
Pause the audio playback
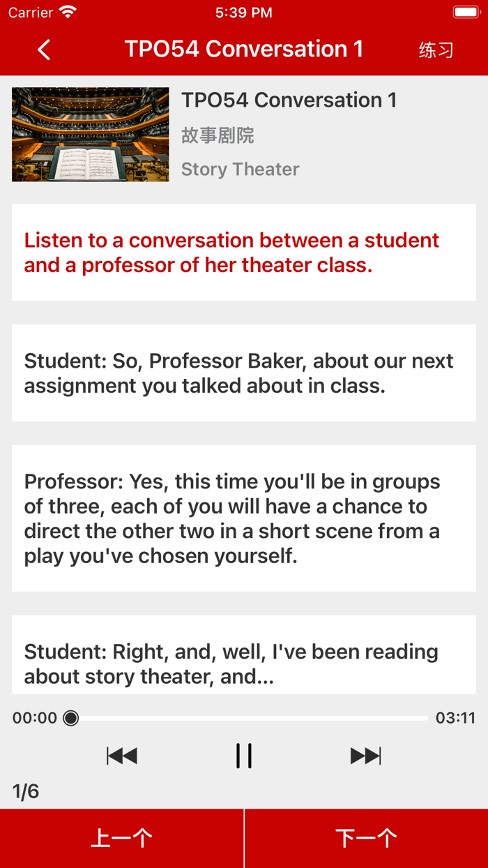point(243,756)
